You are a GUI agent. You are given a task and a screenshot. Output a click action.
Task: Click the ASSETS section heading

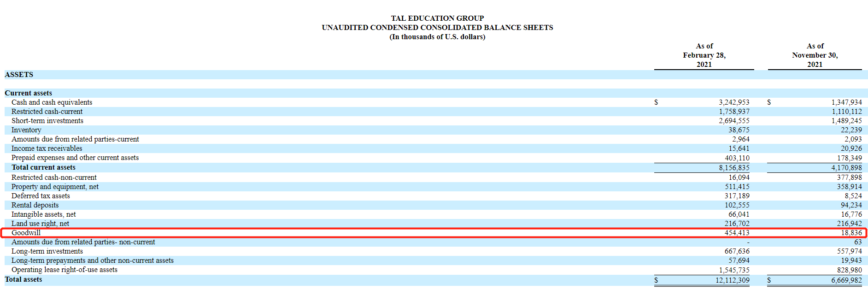[x=19, y=75]
